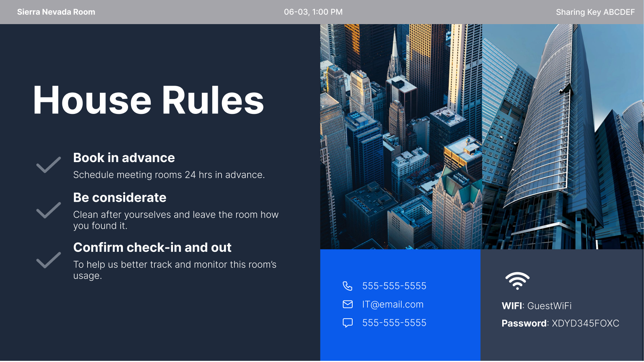Click phone number next to handset icon
The width and height of the screenshot is (644, 362).
click(x=394, y=286)
